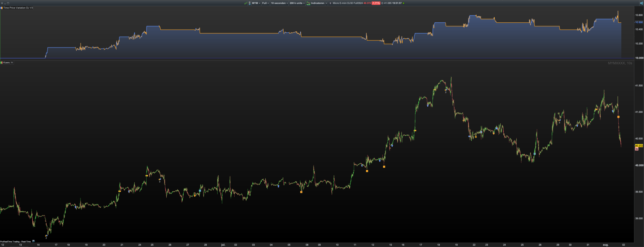Click the Time Price Variation color swatch

click(2, 8)
